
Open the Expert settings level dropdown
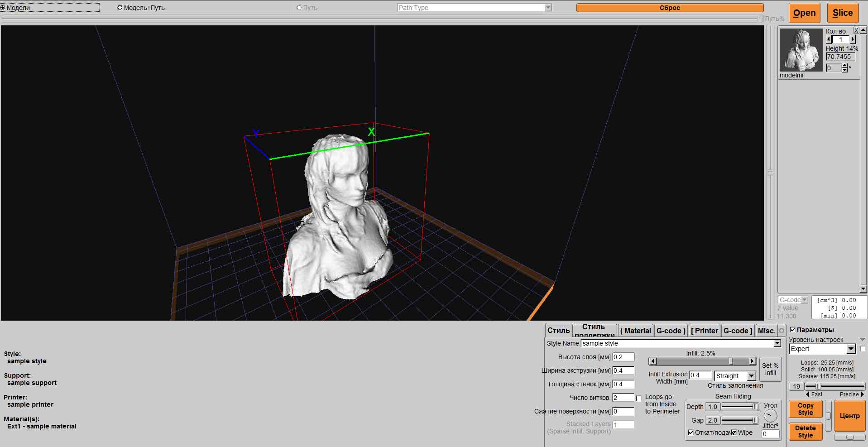(x=851, y=349)
